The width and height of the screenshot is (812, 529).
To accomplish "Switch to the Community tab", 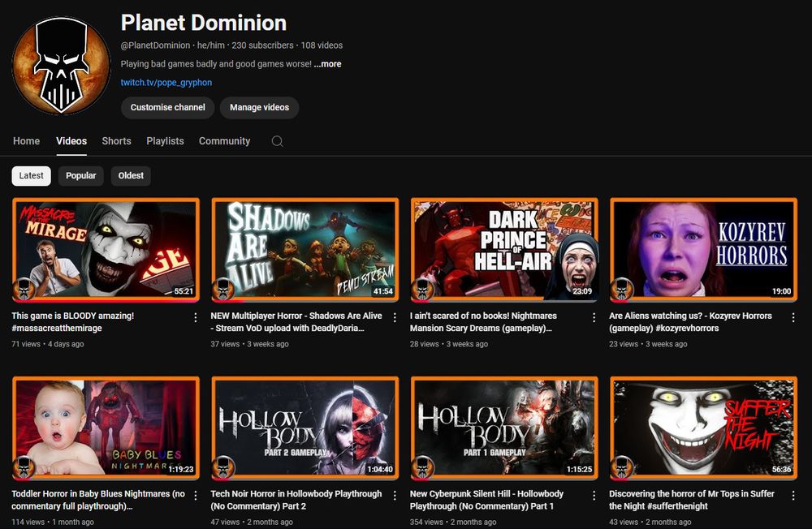I will coord(224,141).
